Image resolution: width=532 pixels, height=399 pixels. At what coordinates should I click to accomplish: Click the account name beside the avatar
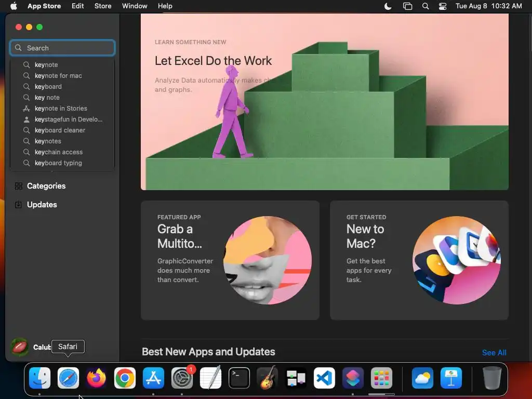click(42, 347)
